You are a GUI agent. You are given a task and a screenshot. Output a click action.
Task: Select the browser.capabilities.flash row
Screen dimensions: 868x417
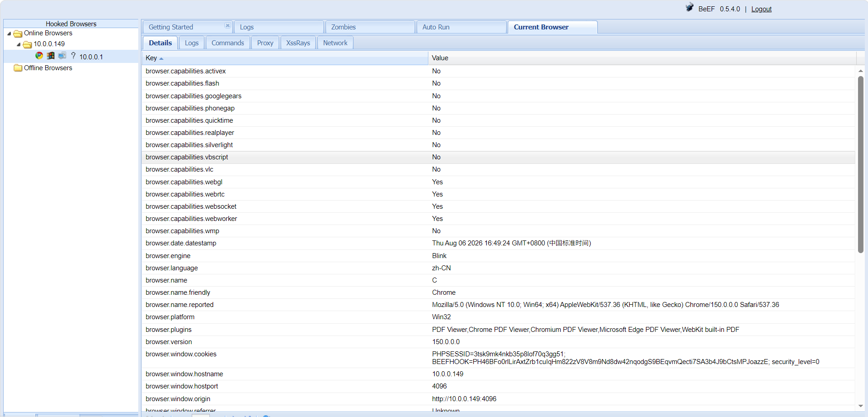[x=499, y=83]
